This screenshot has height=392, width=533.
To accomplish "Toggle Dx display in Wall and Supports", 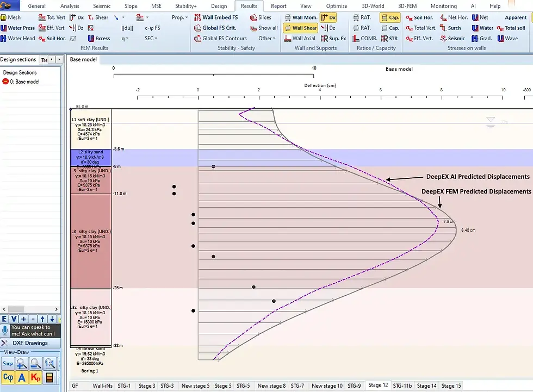I will tap(329, 17).
